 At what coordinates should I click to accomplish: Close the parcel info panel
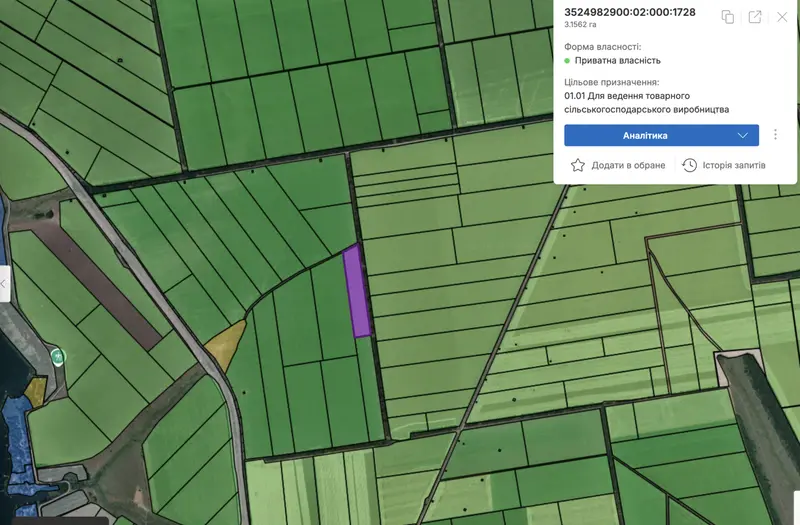(x=782, y=17)
